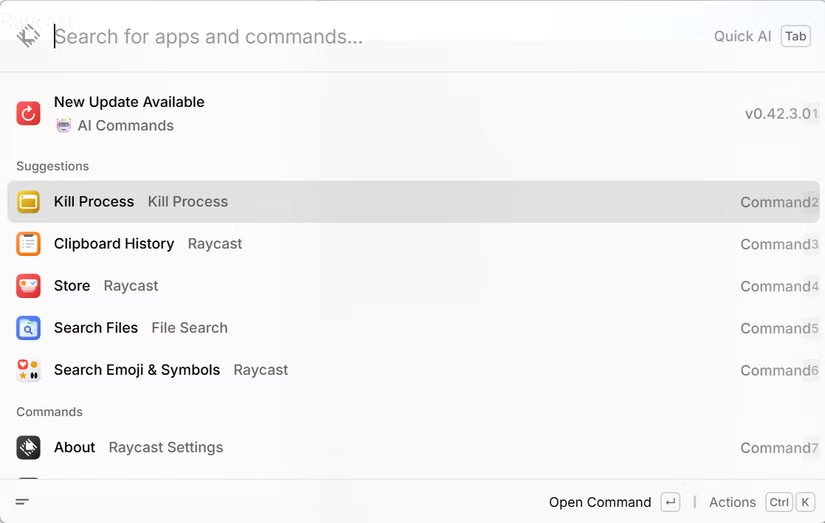Click the orange Clipboard History icon
The width and height of the screenshot is (825, 523).
click(28, 244)
